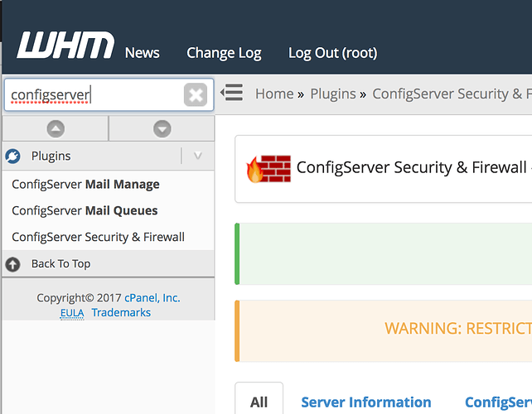Switch to the Server Information tab
Viewport: 532px width, 414px height.
pos(366,402)
